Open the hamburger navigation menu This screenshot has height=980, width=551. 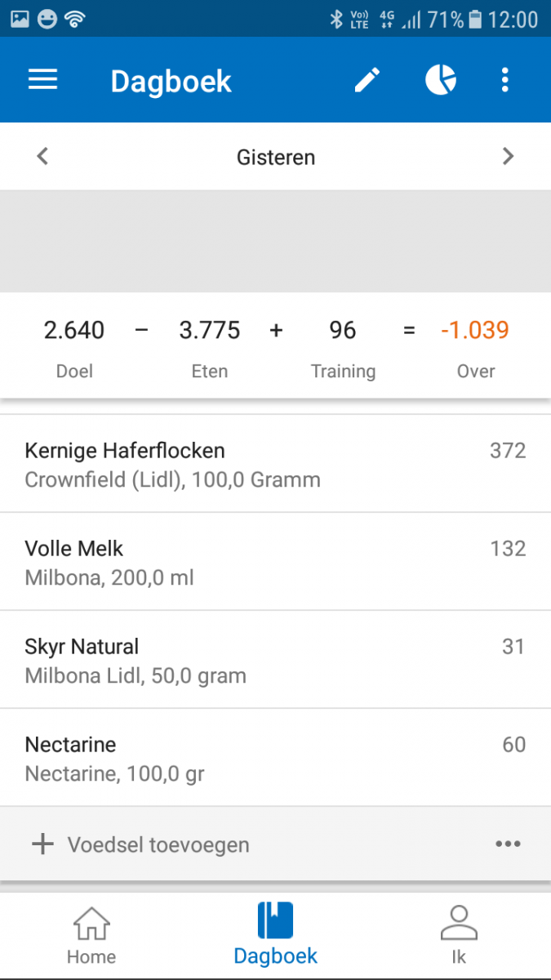coord(43,80)
